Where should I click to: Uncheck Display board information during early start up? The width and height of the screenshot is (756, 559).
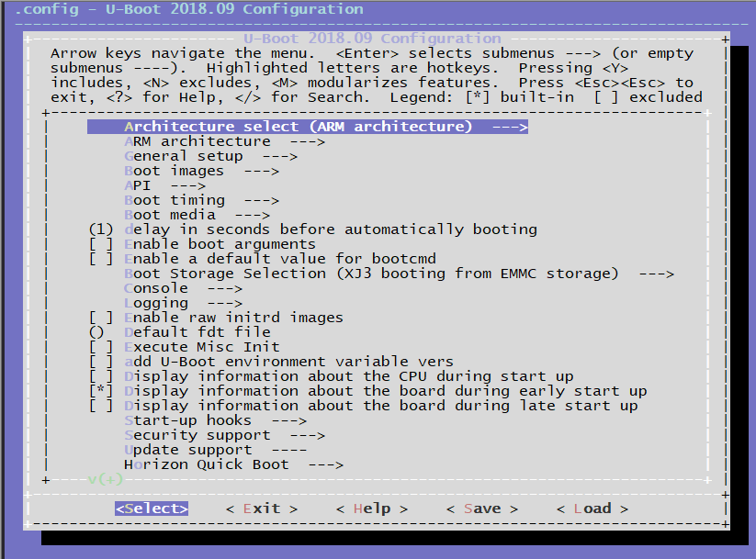click(368, 391)
